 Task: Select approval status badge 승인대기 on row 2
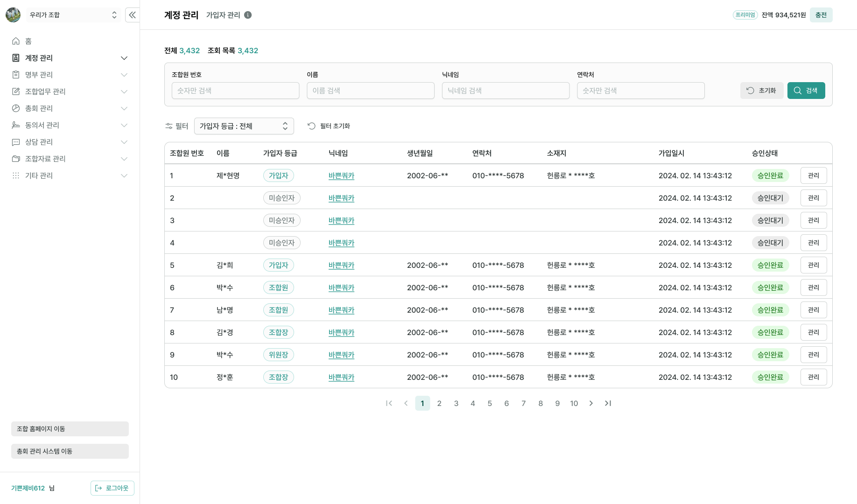click(770, 198)
